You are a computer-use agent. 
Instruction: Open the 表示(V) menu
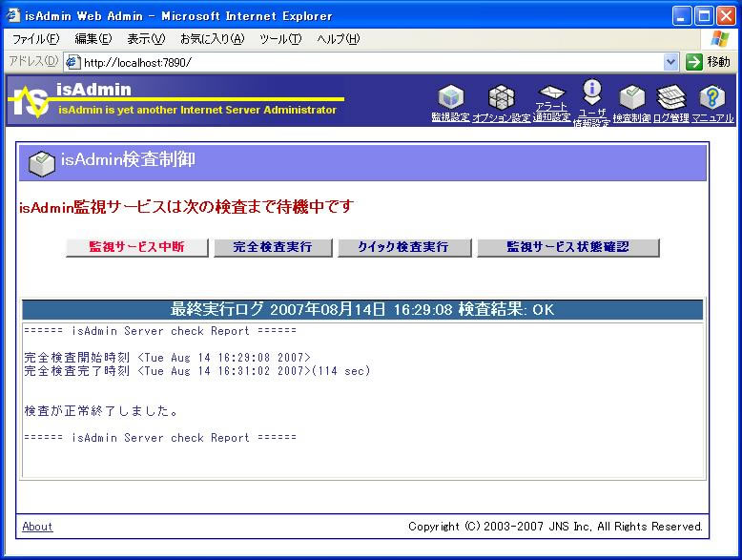click(146, 39)
